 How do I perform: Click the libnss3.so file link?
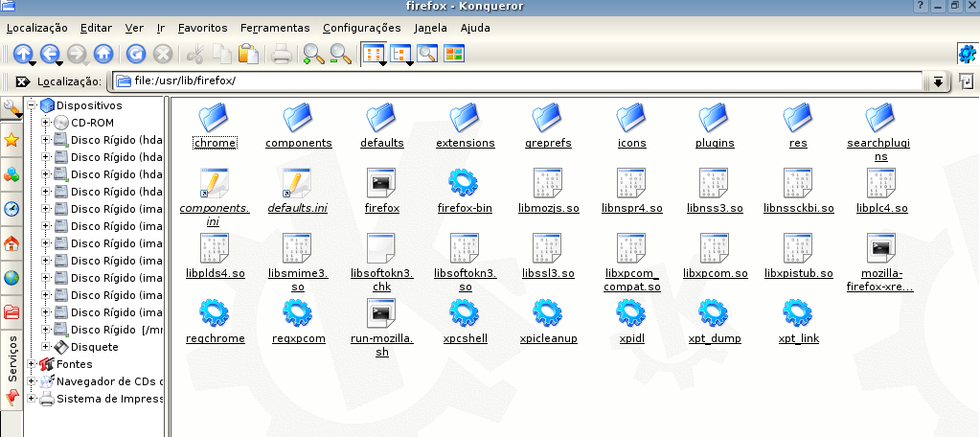(715, 208)
